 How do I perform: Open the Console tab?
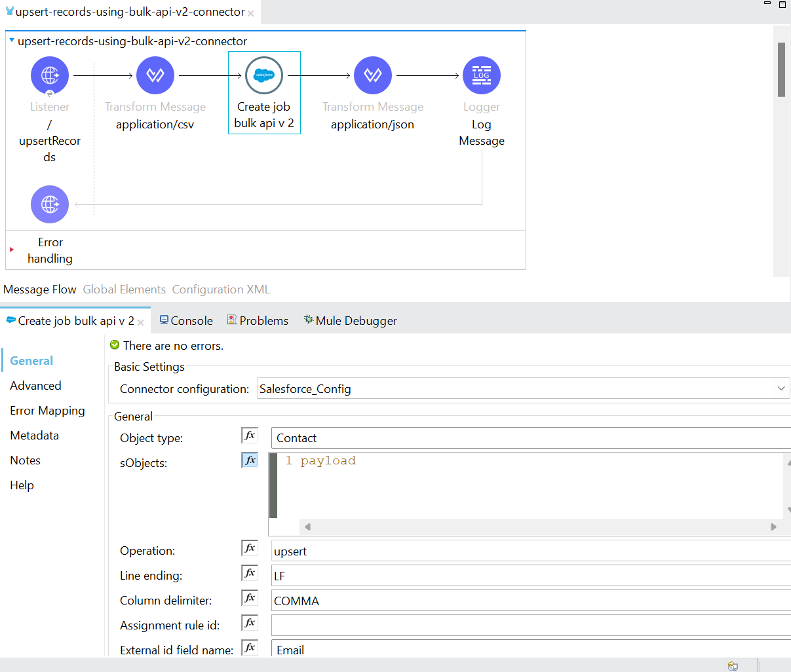(x=186, y=320)
